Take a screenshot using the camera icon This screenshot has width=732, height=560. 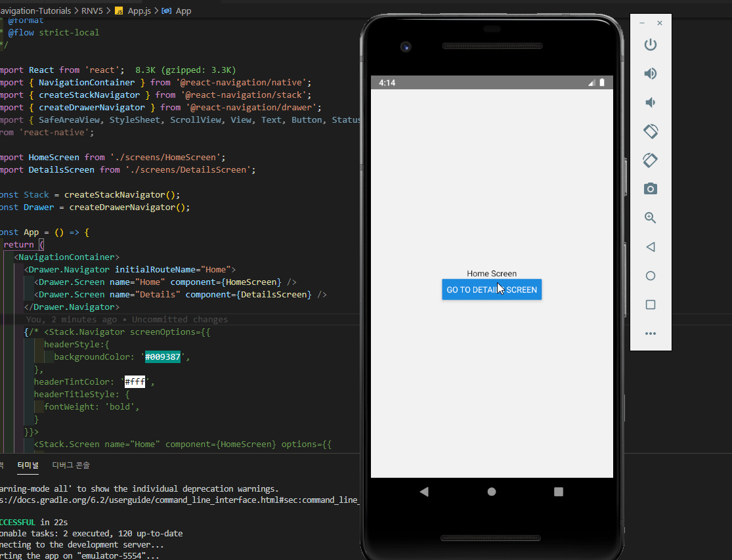pos(651,189)
